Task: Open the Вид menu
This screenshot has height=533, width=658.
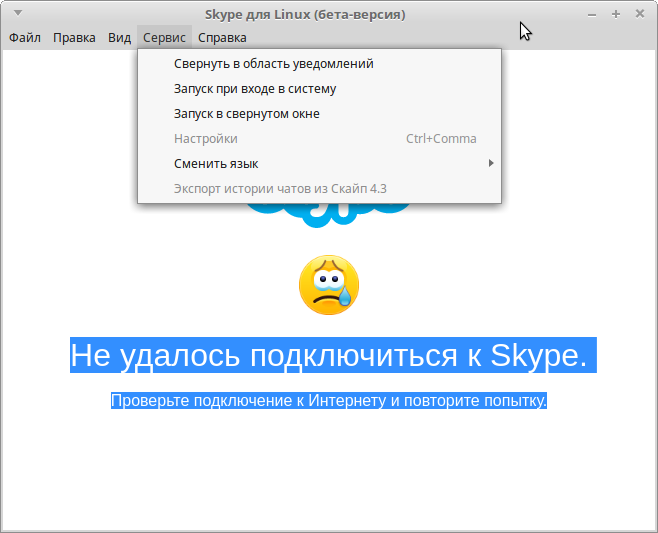Action: 119,37
